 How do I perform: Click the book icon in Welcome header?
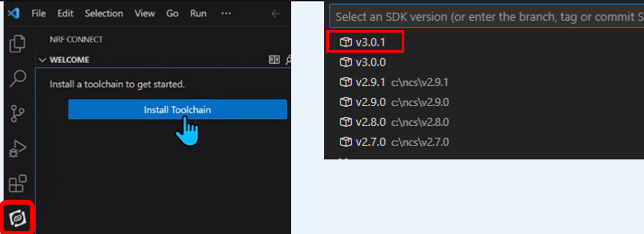[274, 60]
